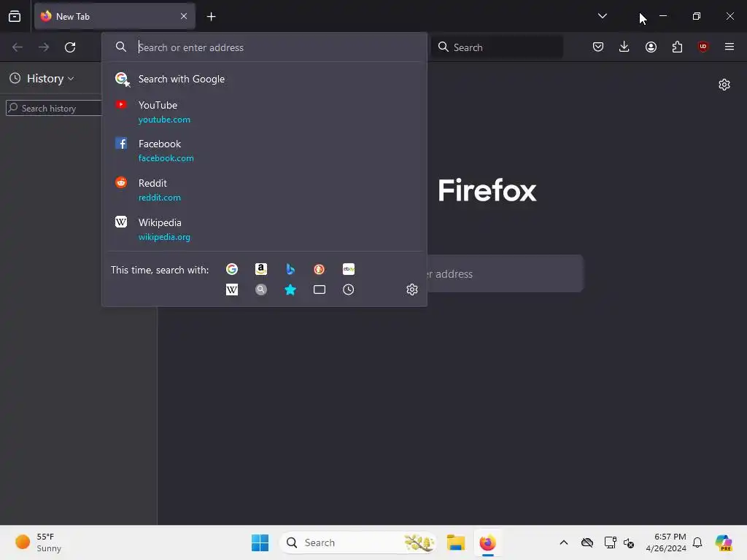Open the Save to Pocket icon
Screen dimensions: 747x560
[598, 47]
